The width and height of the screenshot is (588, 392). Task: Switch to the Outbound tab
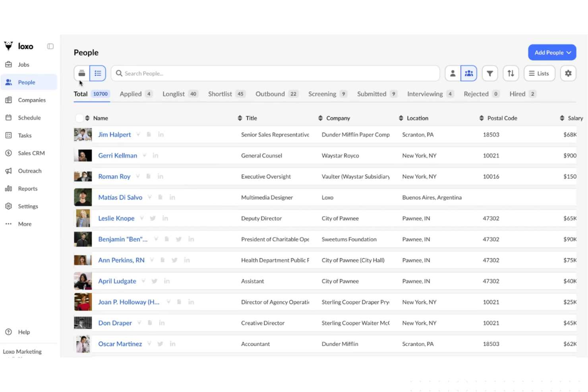pos(277,94)
